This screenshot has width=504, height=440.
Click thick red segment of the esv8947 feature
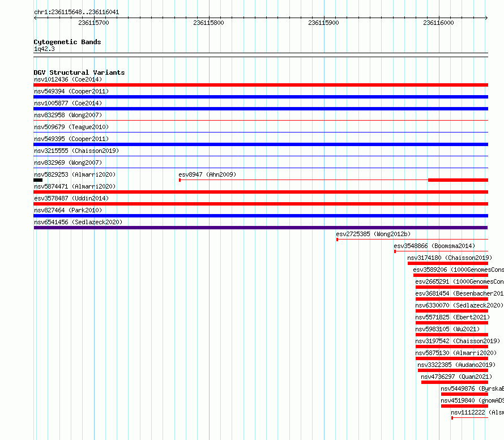[x=458, y=180]
